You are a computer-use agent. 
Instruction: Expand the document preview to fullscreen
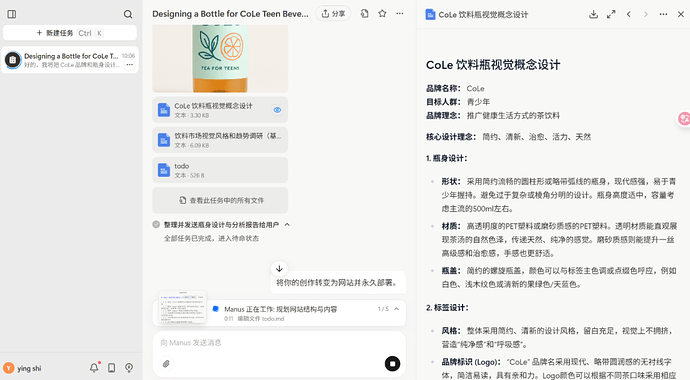click(x=611, y=15)
